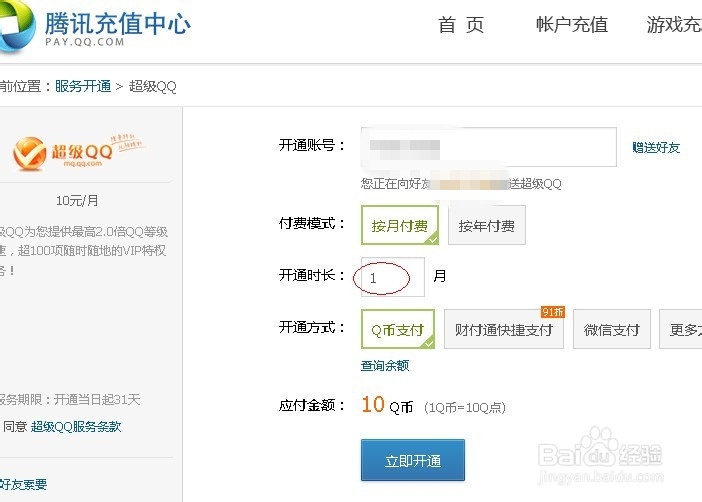Click the (1Q币=10Q点) note
Viewport: 702px width, 502px height.
[465, 408]
